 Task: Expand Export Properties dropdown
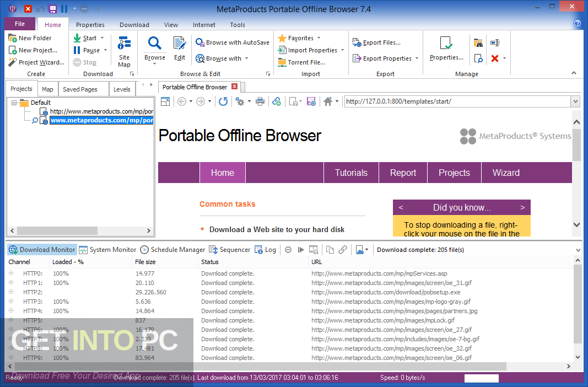(417, 58)
